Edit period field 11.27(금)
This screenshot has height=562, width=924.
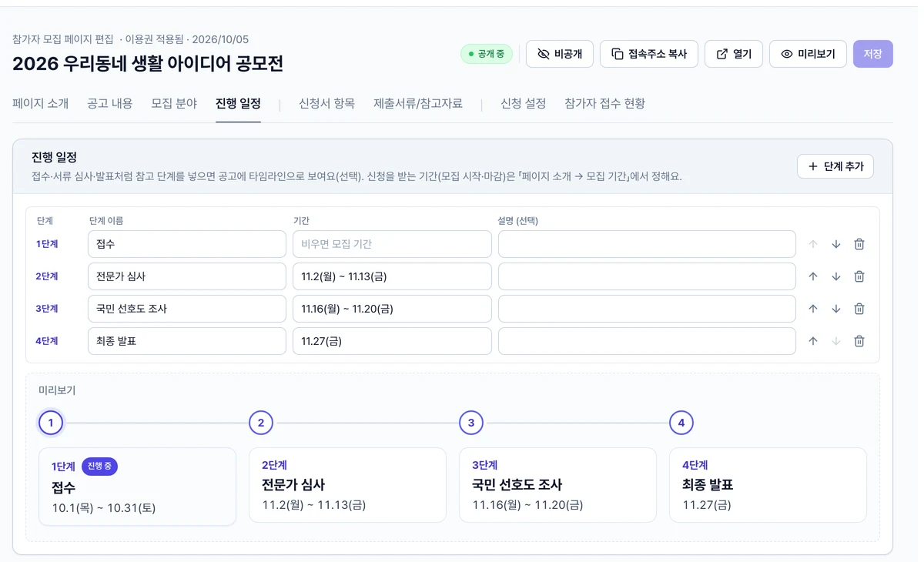click(392, 341)
